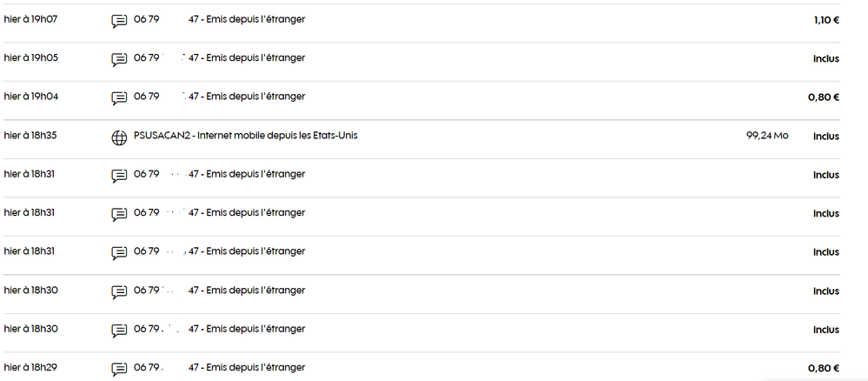This screenshot has height=381, width=868.
Task: Select the 99,24 Mo data volume
Action: (766, 136)
